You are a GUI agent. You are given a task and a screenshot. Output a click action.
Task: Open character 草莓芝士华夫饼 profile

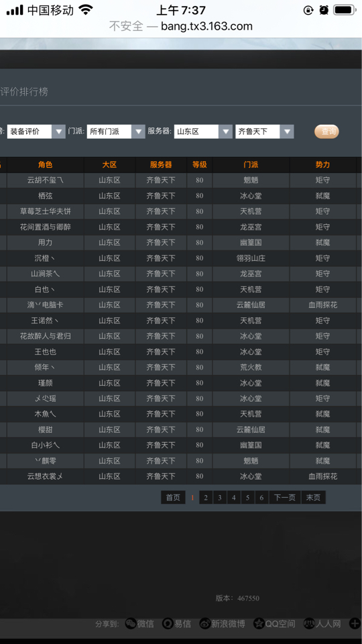(45, 211)
